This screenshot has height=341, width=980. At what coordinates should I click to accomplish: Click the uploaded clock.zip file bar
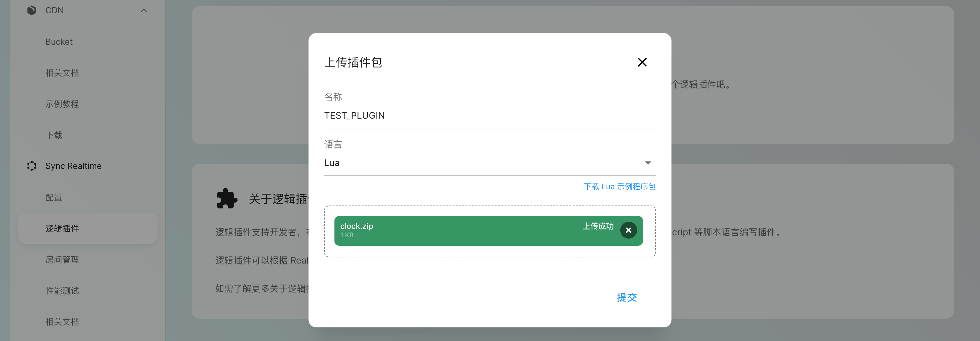[457, 230]
